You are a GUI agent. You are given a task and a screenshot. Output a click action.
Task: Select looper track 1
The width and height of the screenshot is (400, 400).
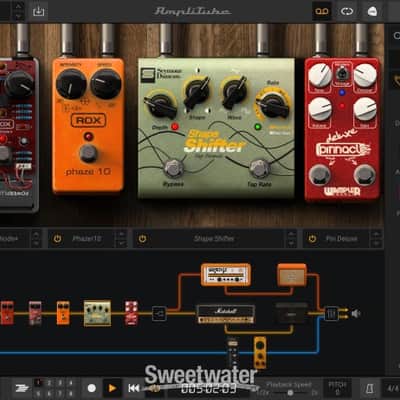tap(38, 383)
